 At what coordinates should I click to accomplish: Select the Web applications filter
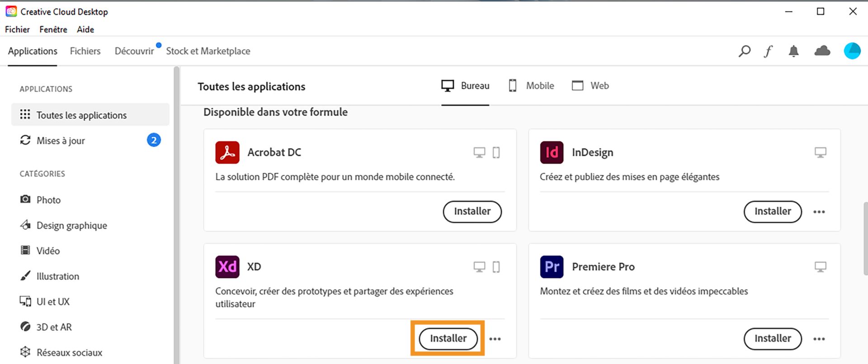[590, 85]
